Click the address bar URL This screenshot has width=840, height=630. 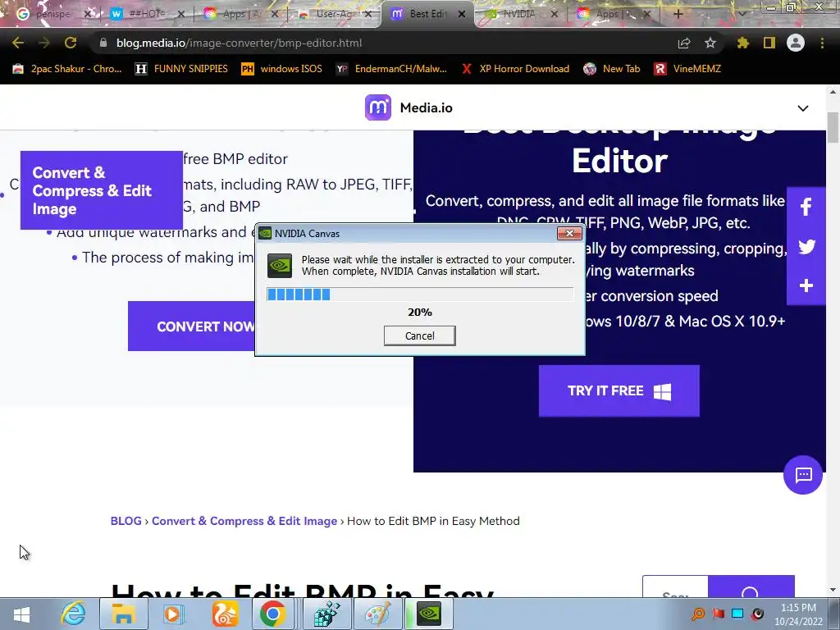pyautogui.click(x=239, y=43)
